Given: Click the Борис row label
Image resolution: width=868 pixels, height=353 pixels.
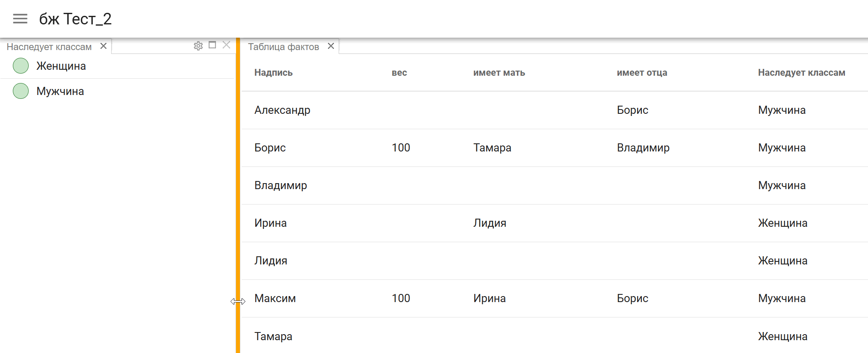Looking at the screenshot, I should 270,148.
